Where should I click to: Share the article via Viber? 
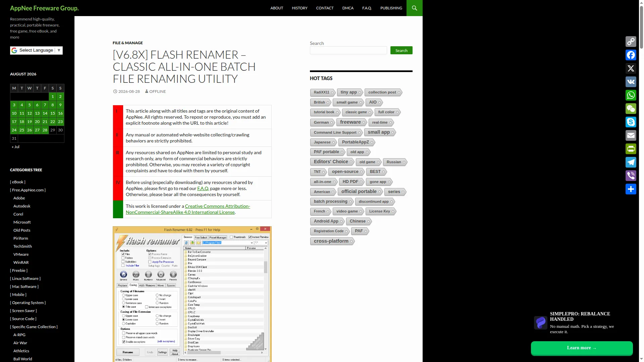[631, 176]
